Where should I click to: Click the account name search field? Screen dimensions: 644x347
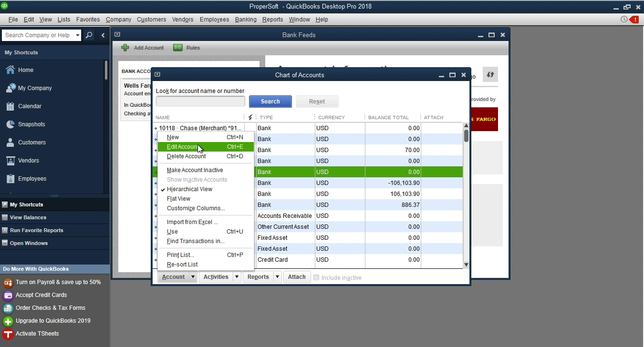pos(200,101)
